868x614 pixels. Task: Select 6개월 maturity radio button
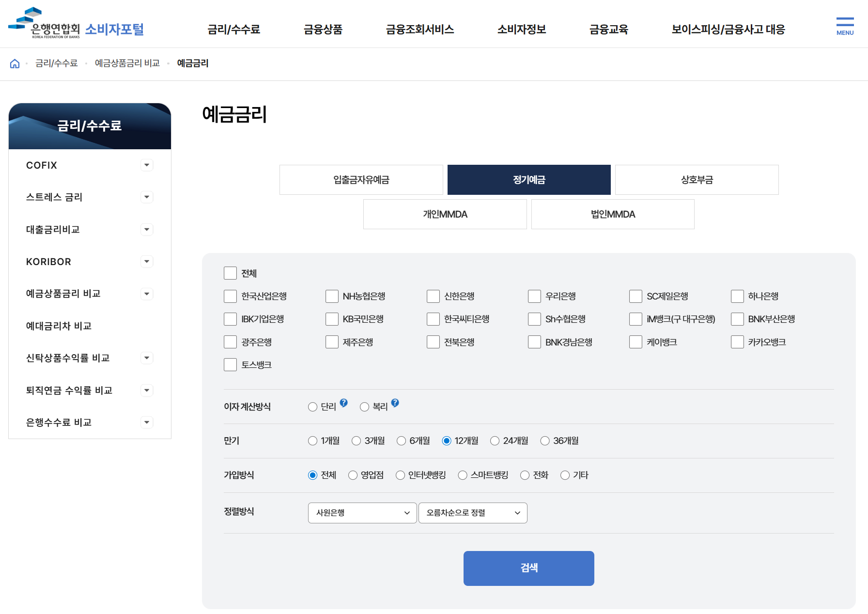[x=401, y=441]
